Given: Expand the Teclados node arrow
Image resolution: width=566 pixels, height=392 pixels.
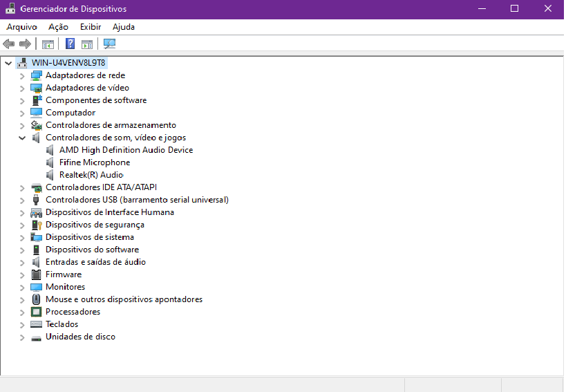Looking at the screenshot, I should pos(22,325).
